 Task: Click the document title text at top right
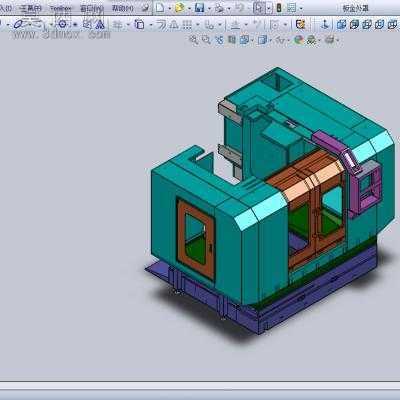pos(355,8)
